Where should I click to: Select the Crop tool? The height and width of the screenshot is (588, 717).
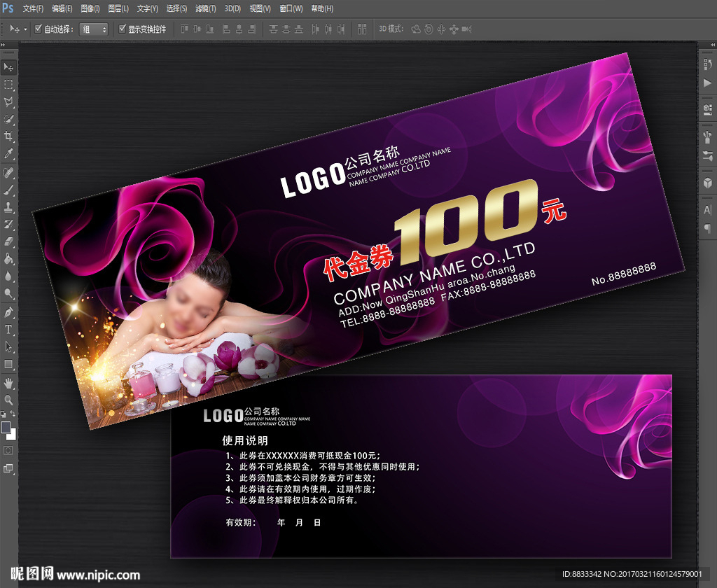pyautogui.click(x=8, y=136)
